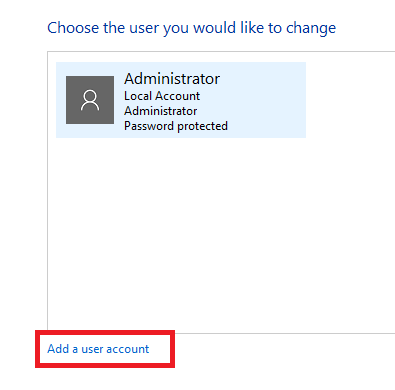
Task: Click the "Local Account" label
Action: (162, 96)
